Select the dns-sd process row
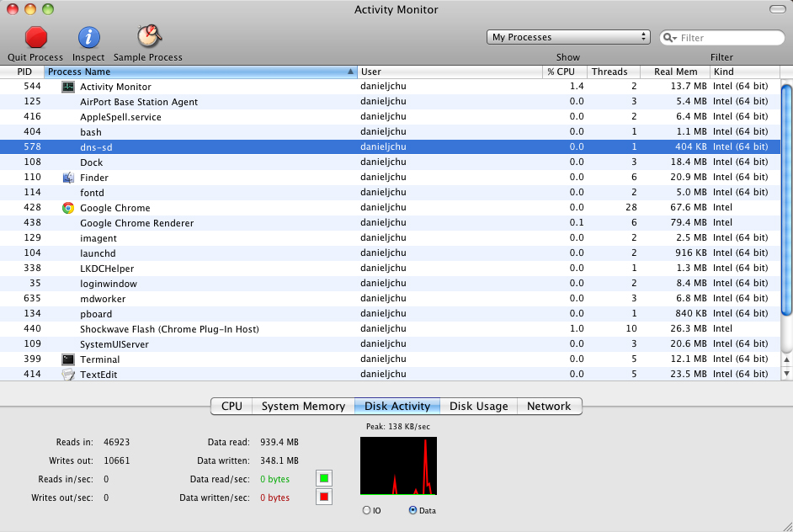The image size is (793, 532). 390,147
